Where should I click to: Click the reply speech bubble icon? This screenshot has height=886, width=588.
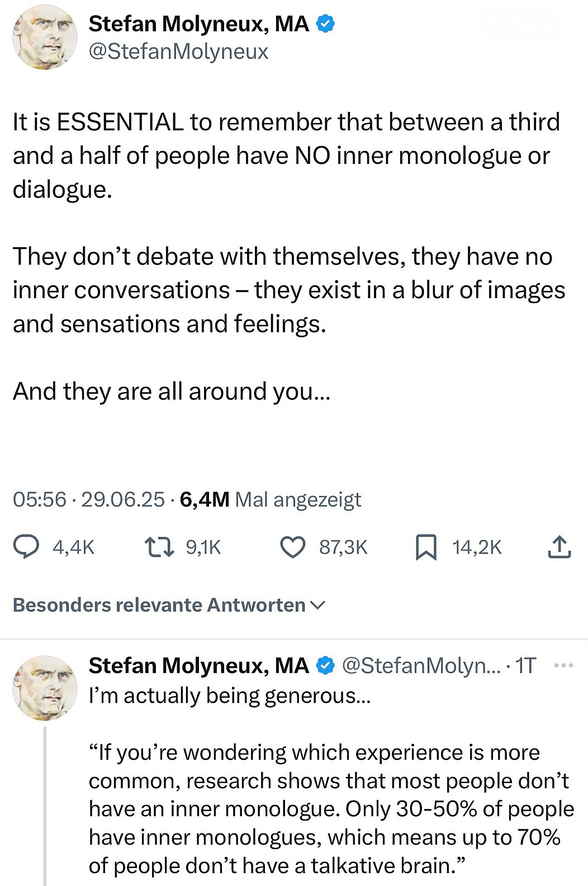(26, 547)
